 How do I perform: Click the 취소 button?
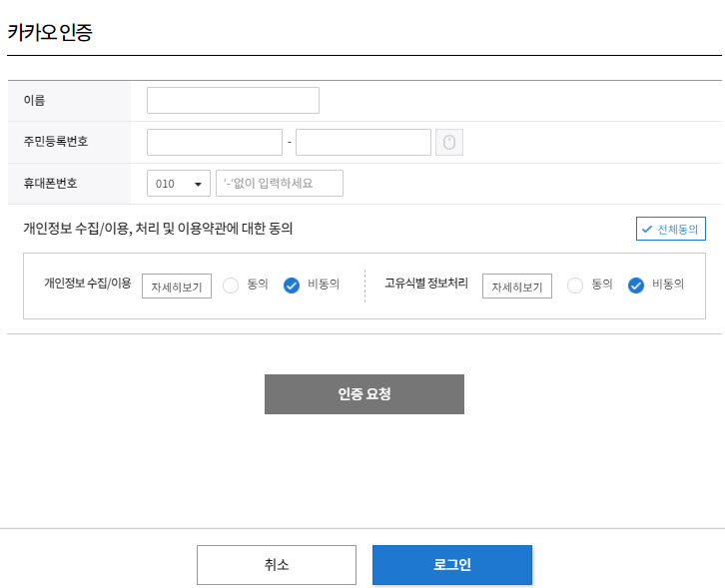[x=277, y=565]
